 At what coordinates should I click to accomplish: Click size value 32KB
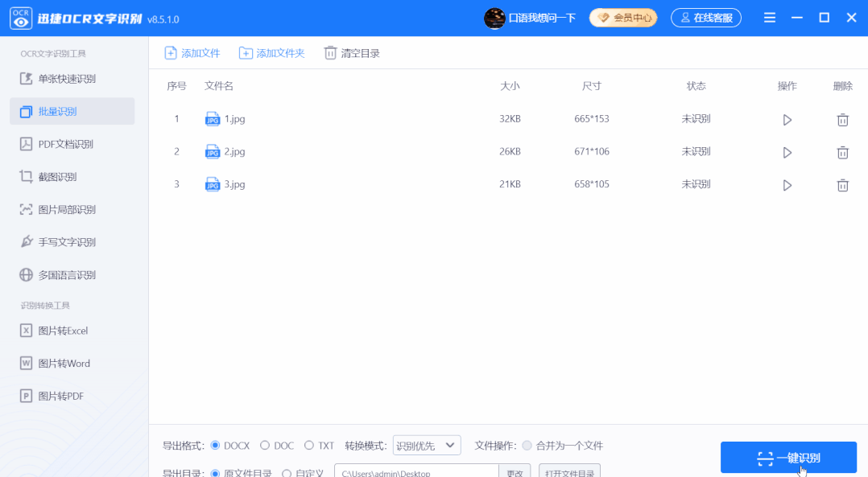point(510,119)
